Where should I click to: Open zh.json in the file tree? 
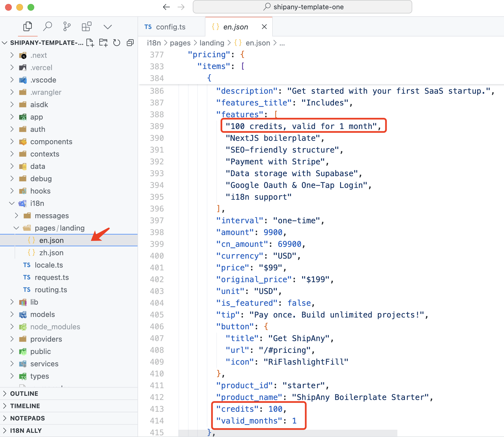pos(51,253)
